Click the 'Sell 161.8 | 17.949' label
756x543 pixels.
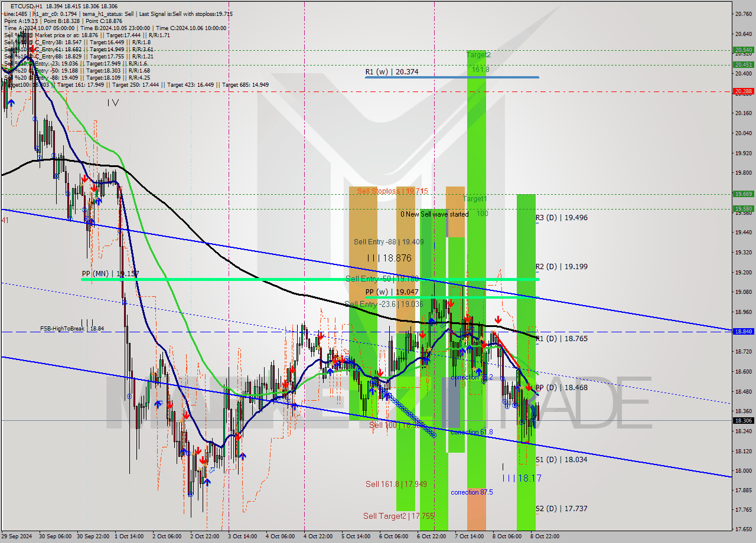396,485
